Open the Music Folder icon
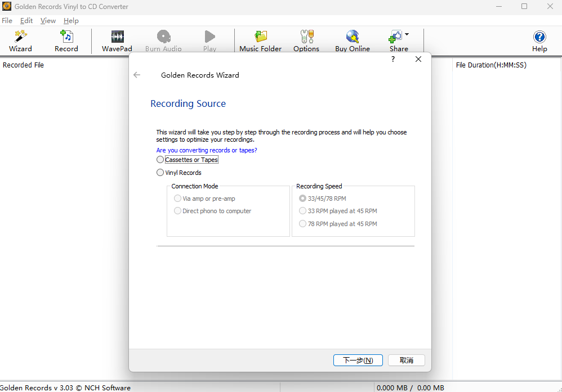Screen dimensions: 562x392 [261, 41]
